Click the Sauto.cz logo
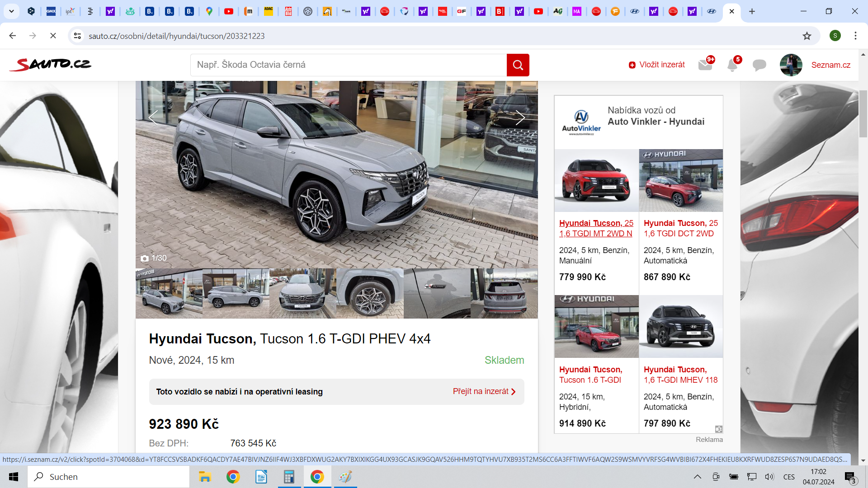868x488 pixels. click(50, 65)
